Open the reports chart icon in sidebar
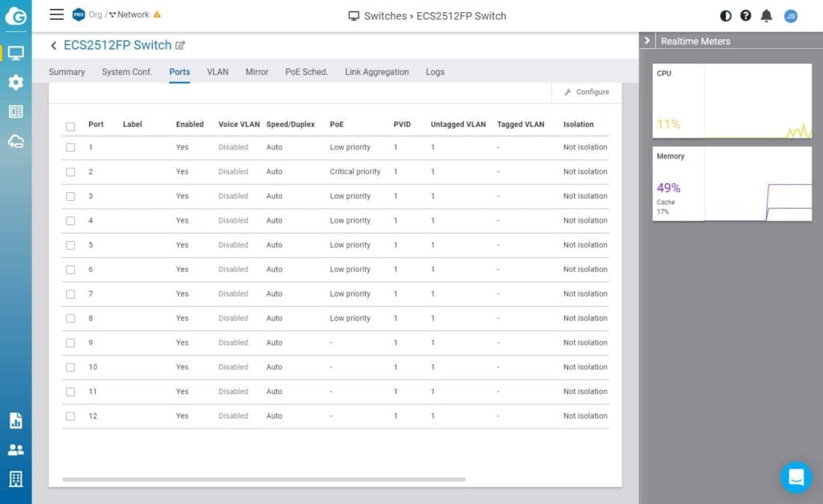Image resolution: width=823 pixels, height=504 pixels. tap(15, 420)
